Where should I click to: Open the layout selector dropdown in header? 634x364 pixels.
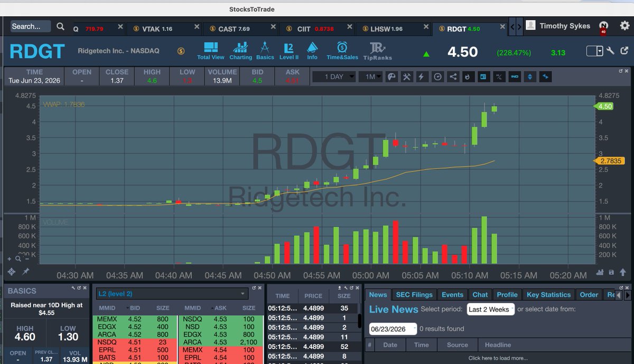coord(595,51)
